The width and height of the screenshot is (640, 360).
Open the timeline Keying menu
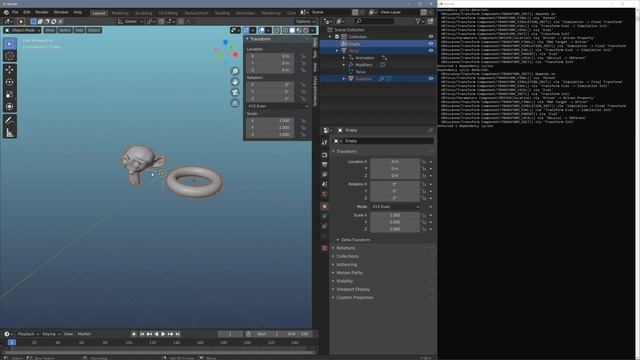click(51, 334)
